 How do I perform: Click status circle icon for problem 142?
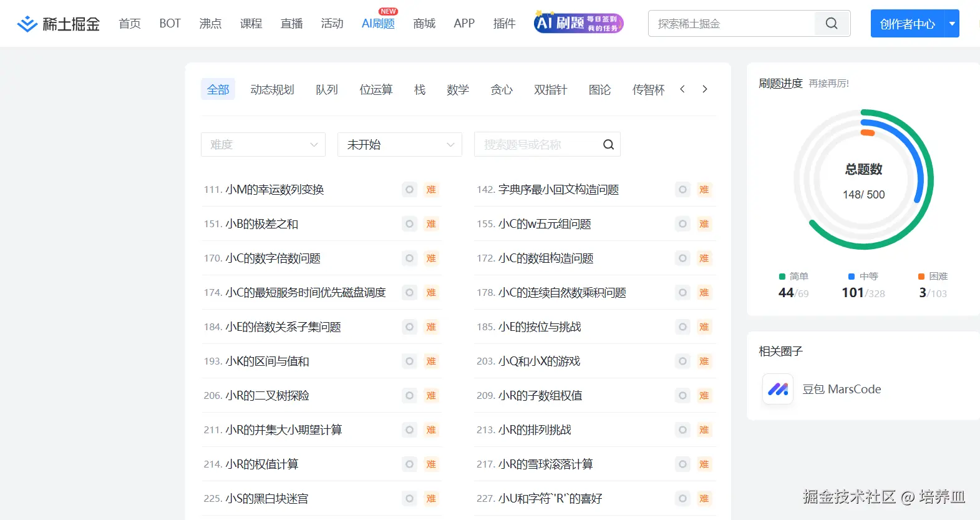point(683,190)
